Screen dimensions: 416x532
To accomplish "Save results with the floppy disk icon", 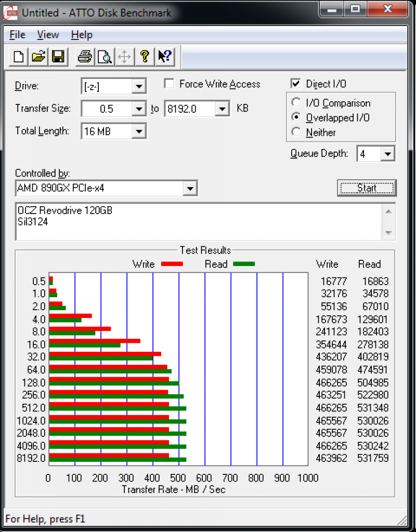I will coord(58,57).
